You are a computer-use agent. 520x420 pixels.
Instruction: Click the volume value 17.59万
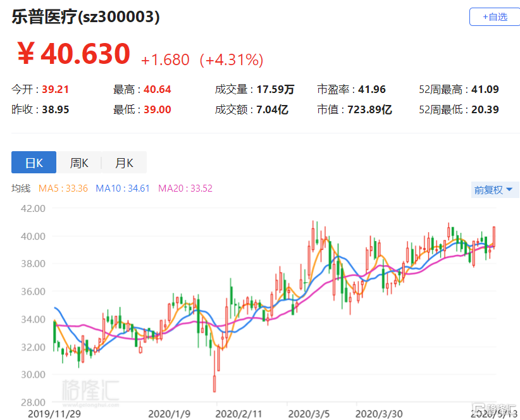point(275,89)
